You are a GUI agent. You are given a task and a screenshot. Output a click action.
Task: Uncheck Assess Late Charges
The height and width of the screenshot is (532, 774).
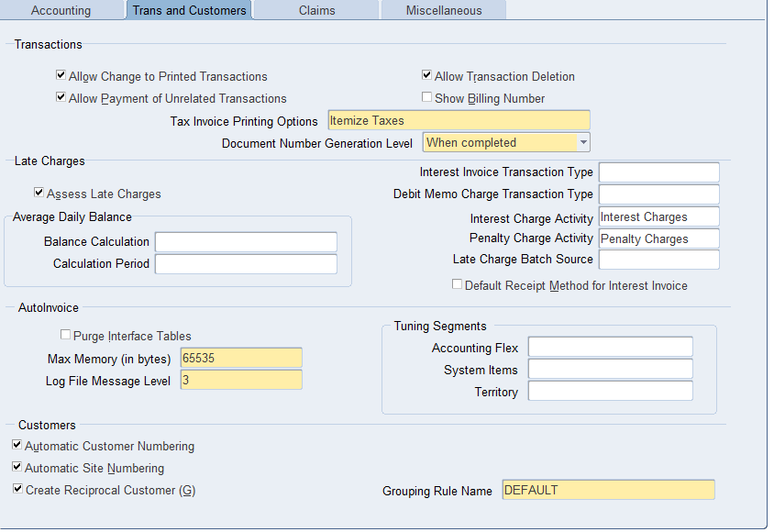(39, 193)
